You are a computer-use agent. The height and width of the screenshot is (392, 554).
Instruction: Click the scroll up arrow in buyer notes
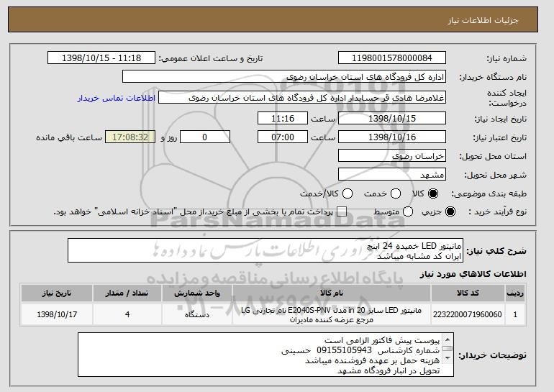point(448,339)
